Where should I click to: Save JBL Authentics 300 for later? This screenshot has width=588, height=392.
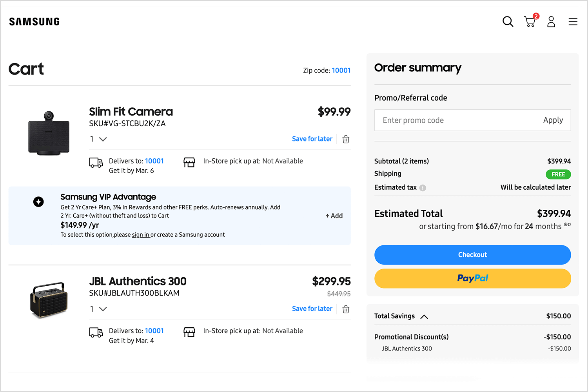(x=312, y=309)
